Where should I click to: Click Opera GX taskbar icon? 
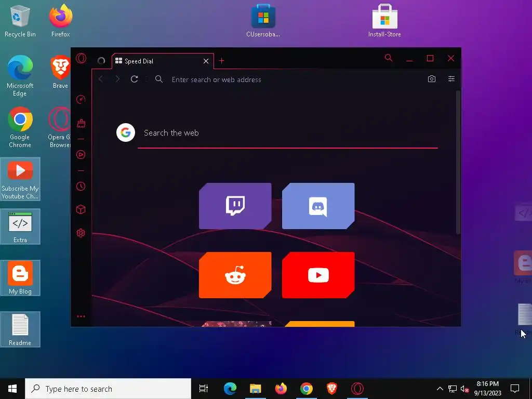point(357,389)
